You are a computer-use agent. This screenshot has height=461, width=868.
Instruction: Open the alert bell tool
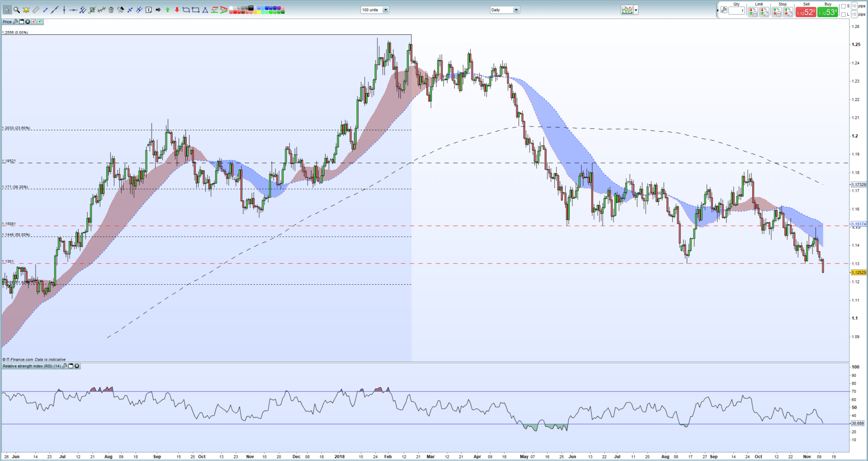click(x=26, y=9)
